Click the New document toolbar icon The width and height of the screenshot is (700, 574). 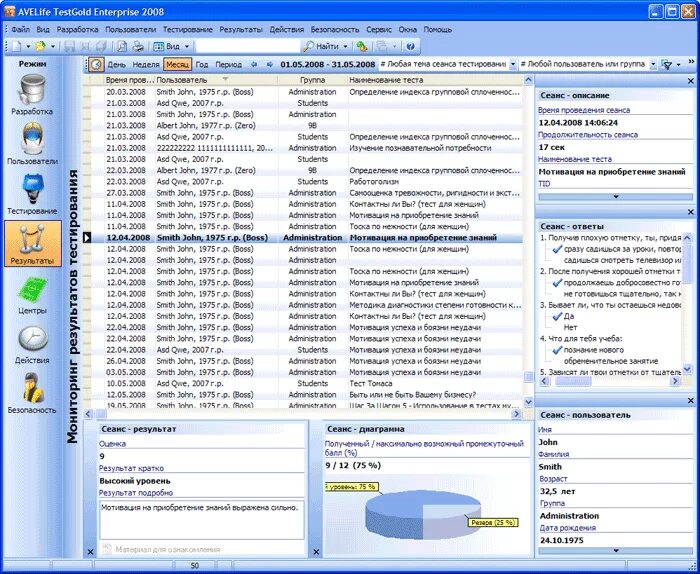[x=17, y=46]
